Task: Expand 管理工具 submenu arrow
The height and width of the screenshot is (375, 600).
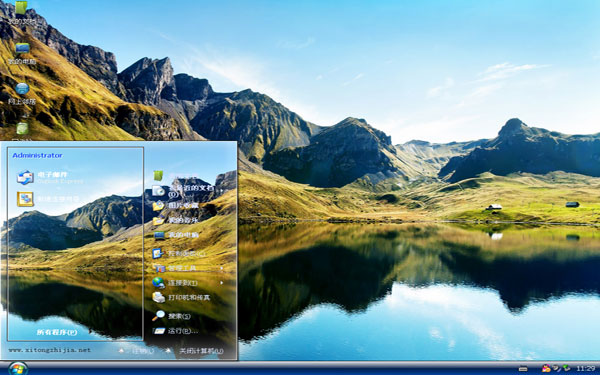Action: tap(222, 268)
